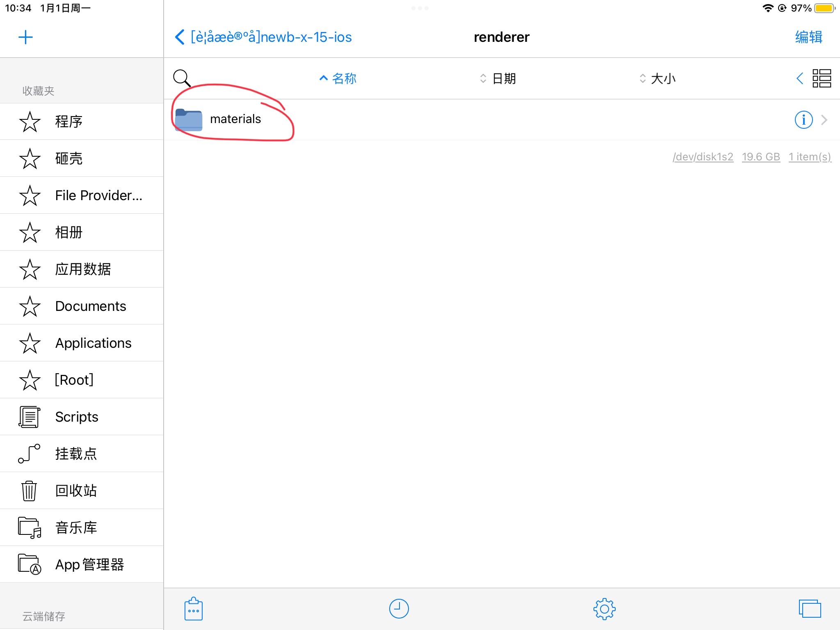
Task: Open the Applications favorite
Action: click(82, 343)
